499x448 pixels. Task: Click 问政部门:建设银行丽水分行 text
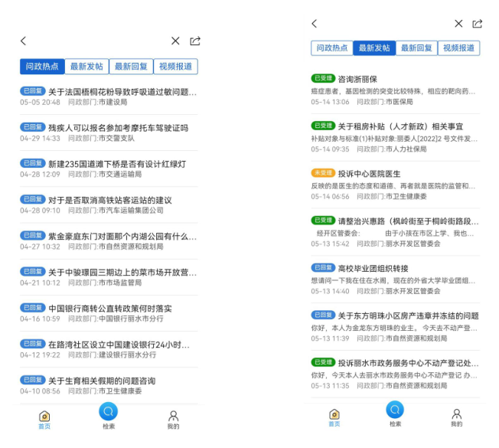point(112,355)
